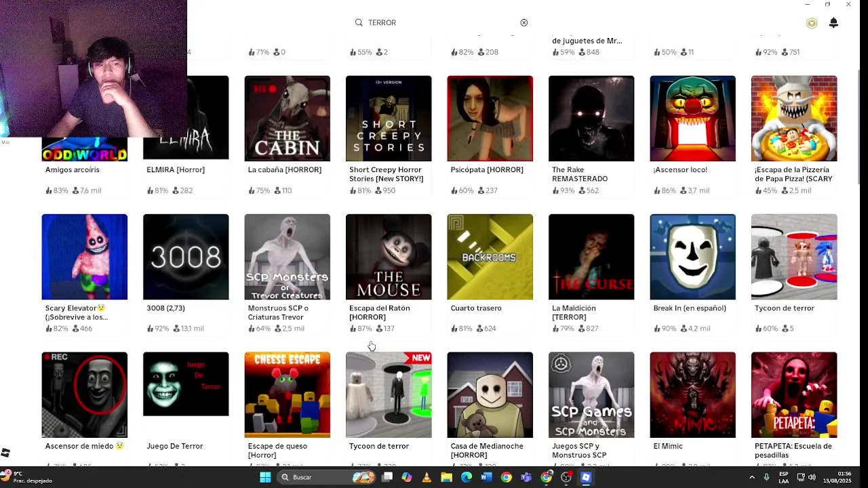This screenshot has width=868, height=488.
Task: Click the ¡Ascensor loco! title text
Action: (x=680, y=169)
